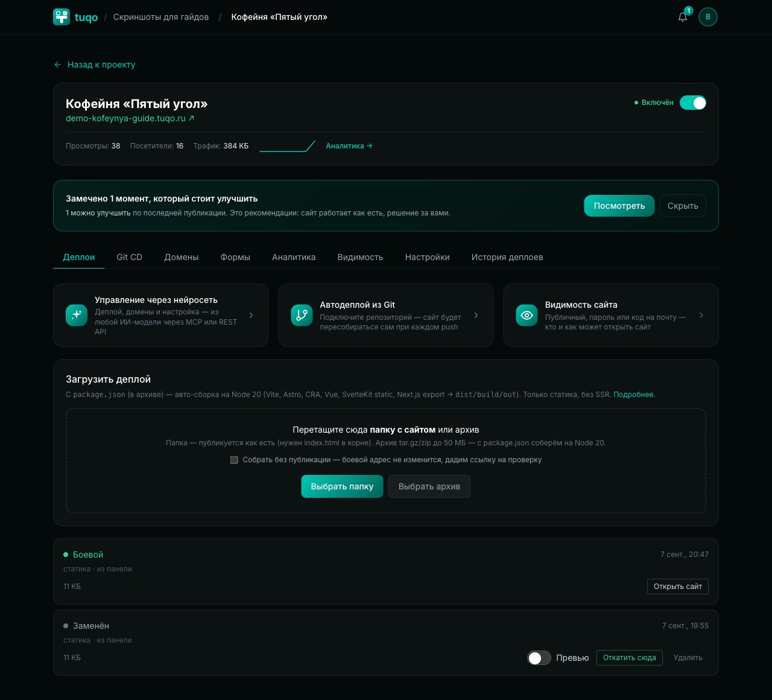Click the back arrow icon near Назад к проекту
The image size is (772, 700).
pos(58,65)
